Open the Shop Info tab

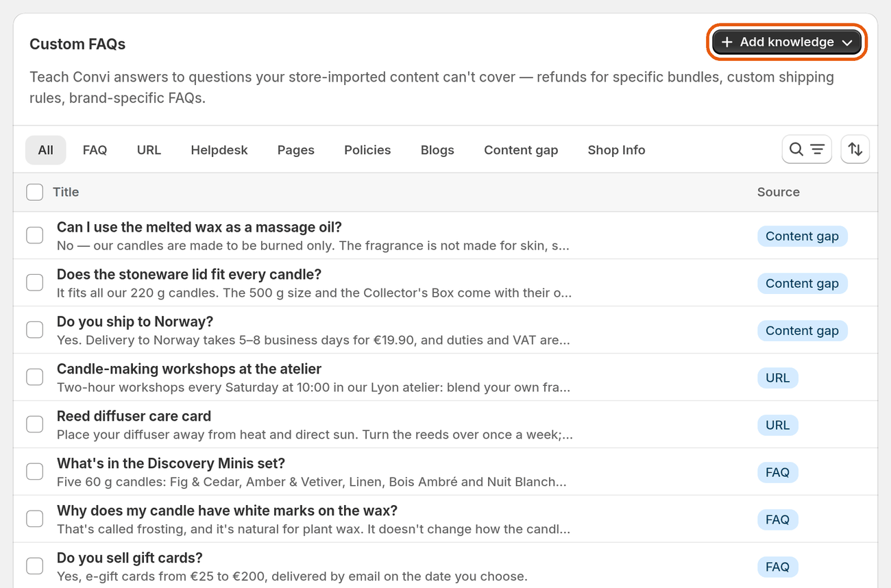616,150
